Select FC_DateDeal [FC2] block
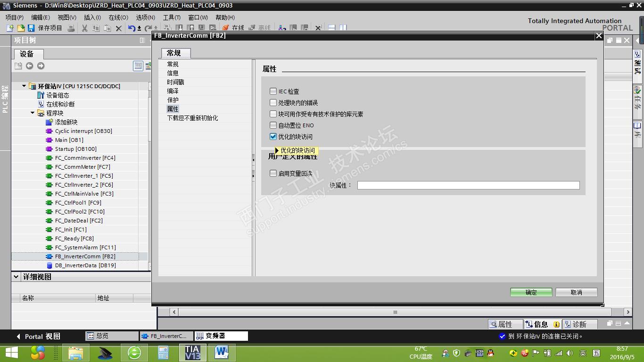 tap(79, 221)
